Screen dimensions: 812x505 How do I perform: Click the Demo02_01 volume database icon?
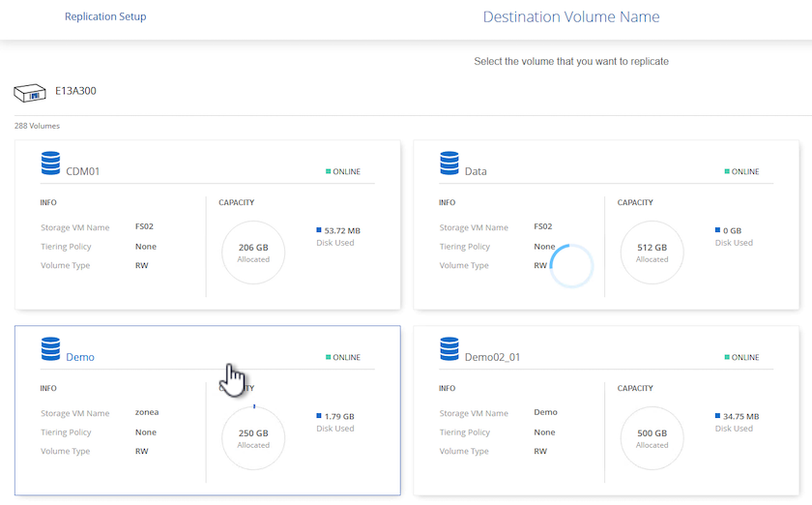449,349
